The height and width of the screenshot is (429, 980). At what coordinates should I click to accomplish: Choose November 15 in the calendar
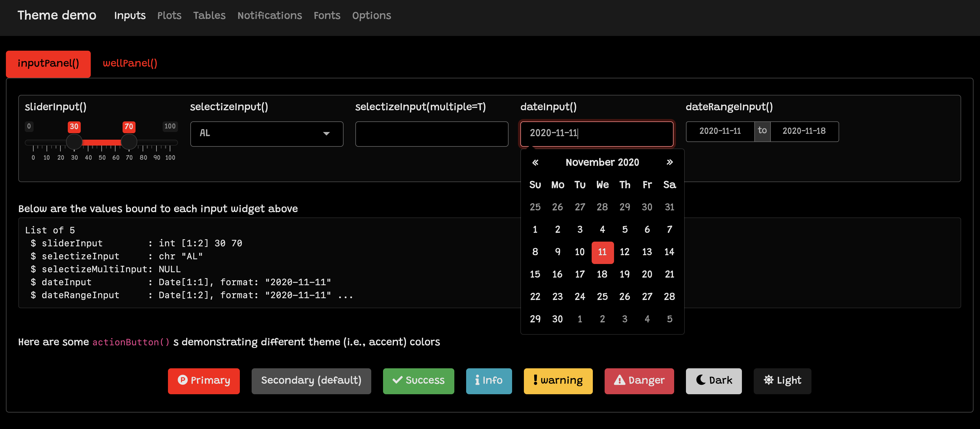click(535, 274)
